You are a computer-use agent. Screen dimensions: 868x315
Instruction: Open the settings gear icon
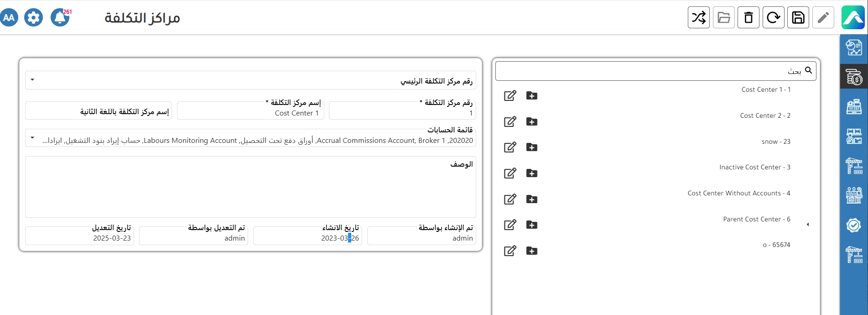coord(33,18)
